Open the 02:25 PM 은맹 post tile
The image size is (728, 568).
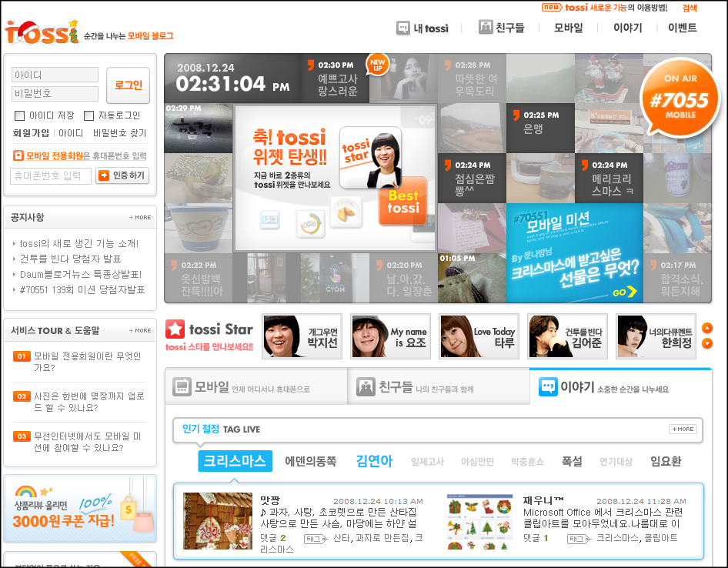pos(540,129)
